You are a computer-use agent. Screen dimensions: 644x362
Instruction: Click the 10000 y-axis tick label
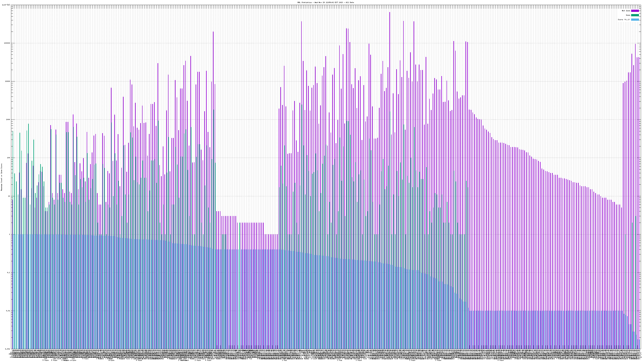(7, 81)
